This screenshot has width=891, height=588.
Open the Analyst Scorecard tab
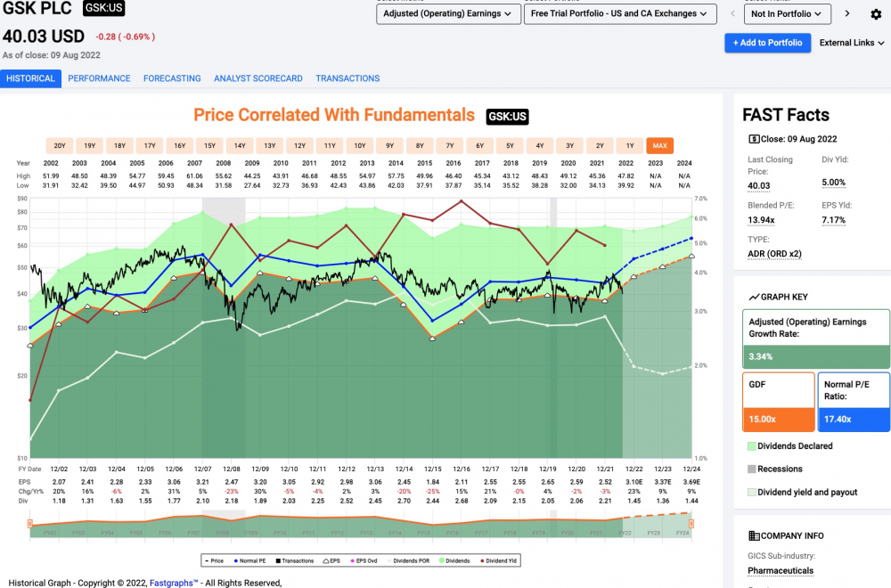(258, 78)
